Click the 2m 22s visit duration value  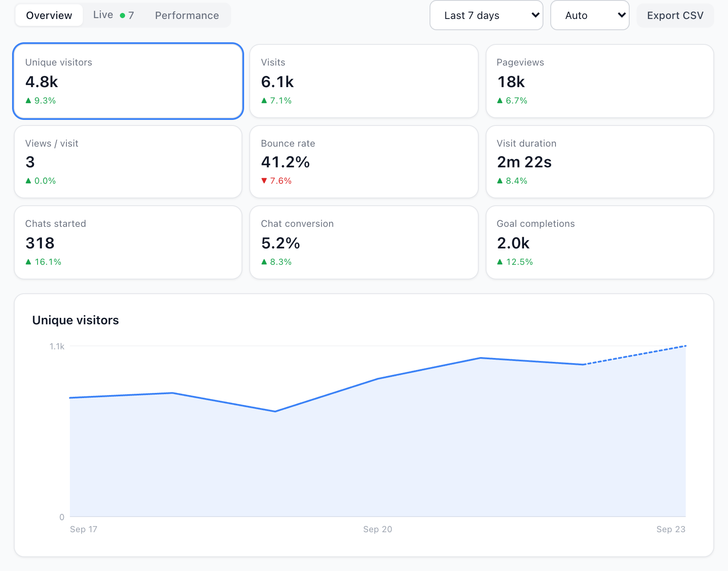coord(524,162)
